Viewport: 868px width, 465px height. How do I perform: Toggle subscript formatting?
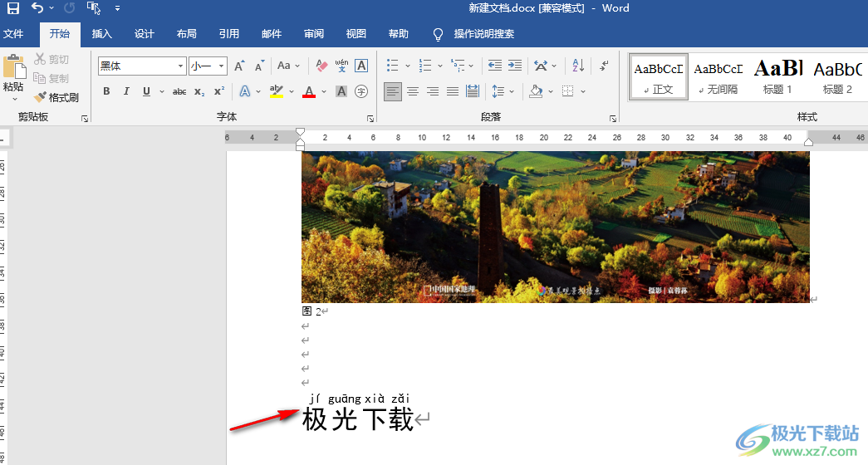(x=199, y=91)
